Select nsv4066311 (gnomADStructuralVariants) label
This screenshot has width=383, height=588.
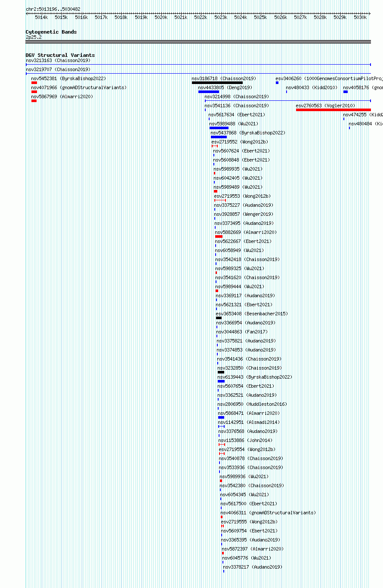[268, 513]
